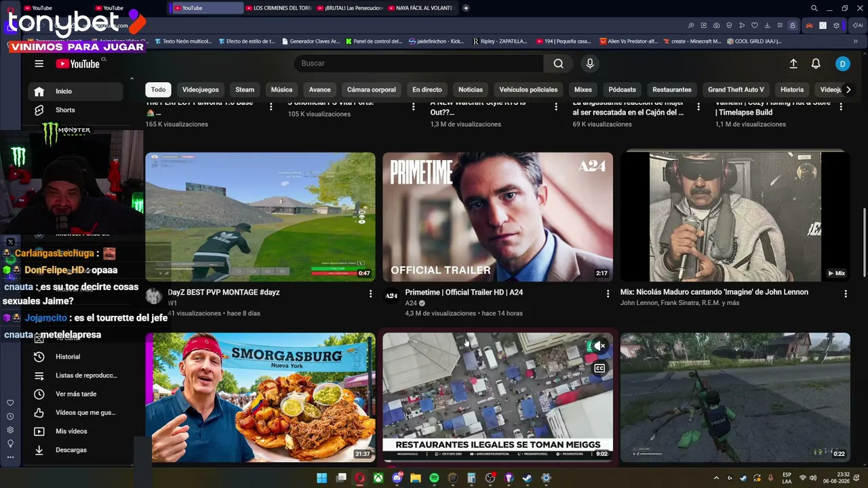
Task: Open the Restaurantes filter chip
Action: (672, 89)
